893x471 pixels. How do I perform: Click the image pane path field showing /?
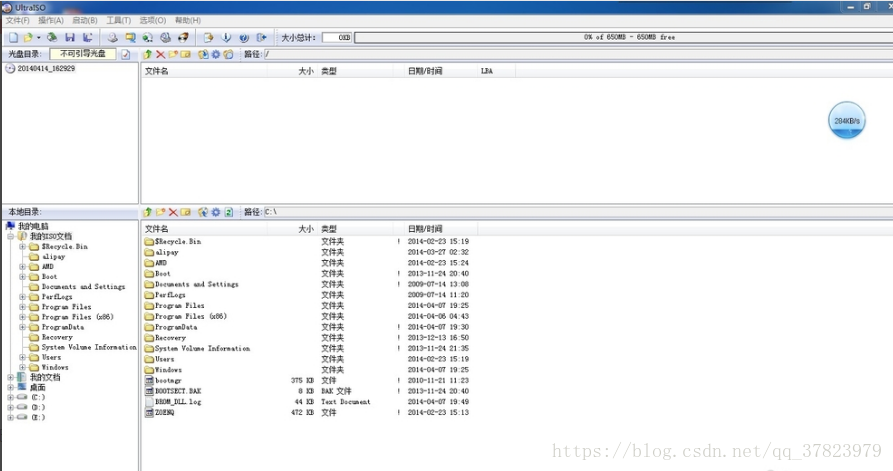pyautogui.click(x=578, y=54)
